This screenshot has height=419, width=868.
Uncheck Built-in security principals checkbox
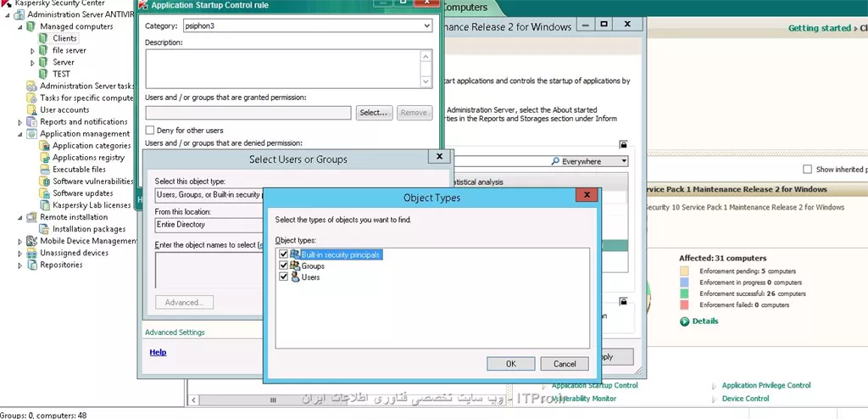click(x=284, y=254)
